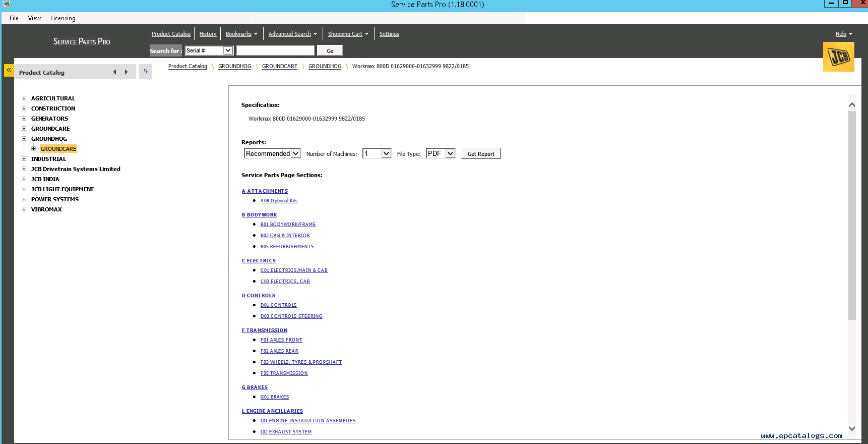Screen dimensions: 868x444
Task: Expand the highlighted GROUNDCARE child node
Action: pyautogui.click(x=33, y=149)
